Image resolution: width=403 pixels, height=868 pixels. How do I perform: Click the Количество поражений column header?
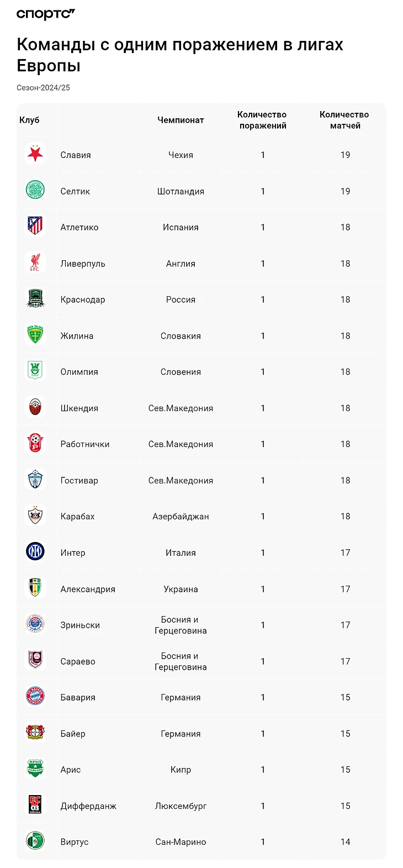point(262,120)
